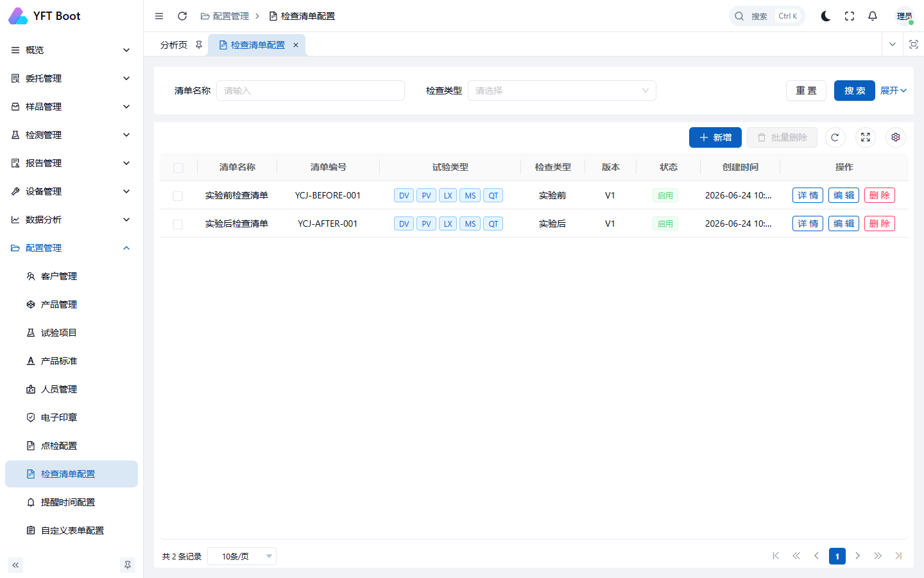
Task: Click the refresh page icon in the header
Action: (x=182, y=16)
